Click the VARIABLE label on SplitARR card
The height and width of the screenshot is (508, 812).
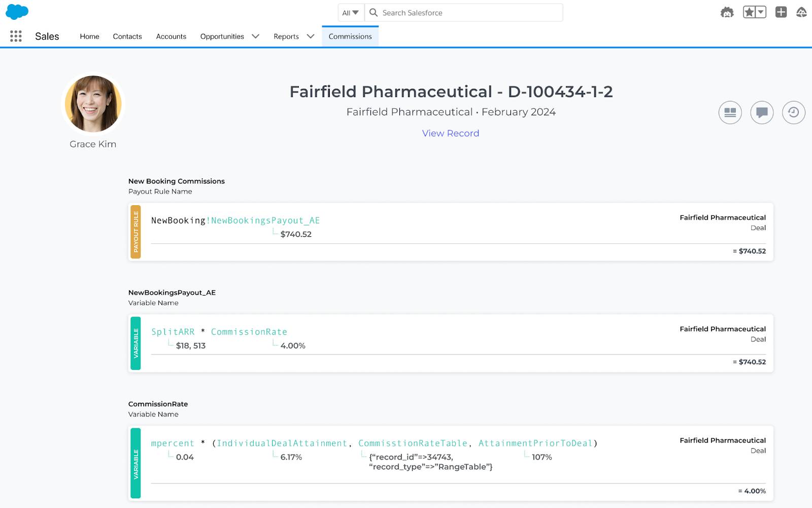[x=136, y=343]
